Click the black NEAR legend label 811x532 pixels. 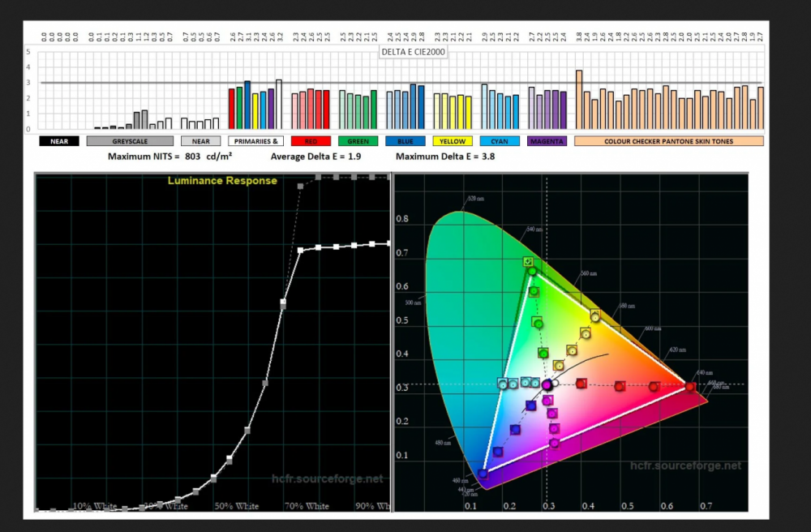pos(59,141)
